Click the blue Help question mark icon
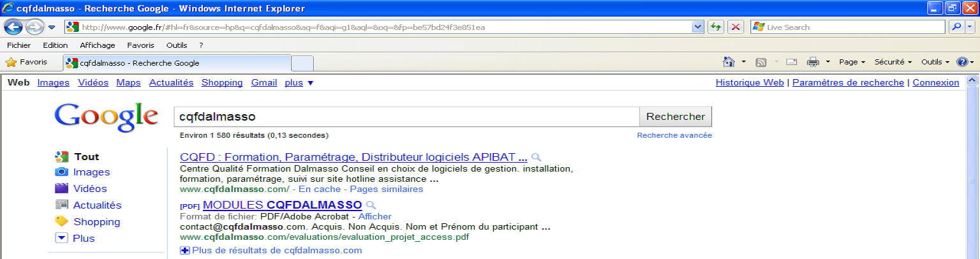 pos(961,62)
